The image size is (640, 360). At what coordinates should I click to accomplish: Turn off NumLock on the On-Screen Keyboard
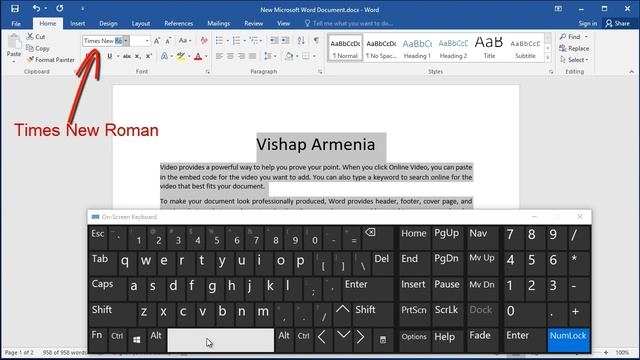[569, 339]
